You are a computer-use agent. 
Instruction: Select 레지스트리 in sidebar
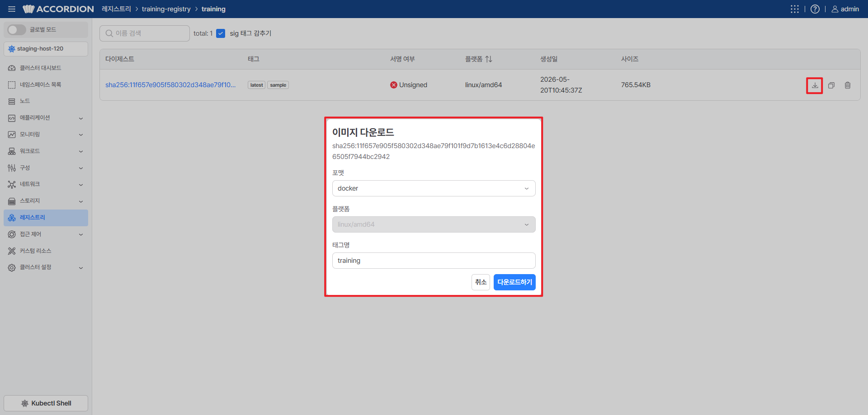46,218
